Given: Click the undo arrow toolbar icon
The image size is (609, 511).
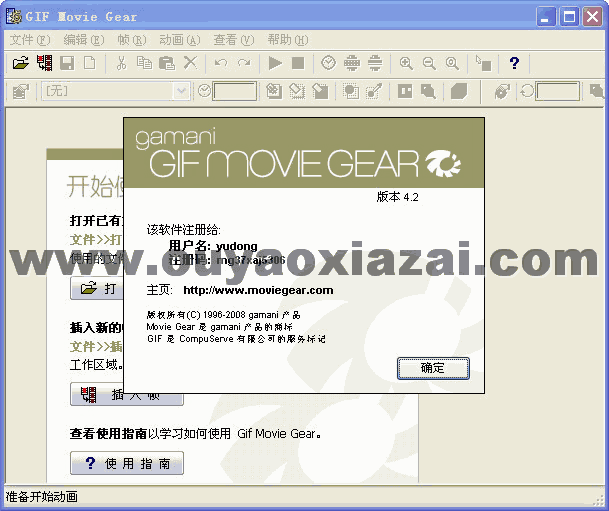Looking at the screenshot, I should (221, 63).
